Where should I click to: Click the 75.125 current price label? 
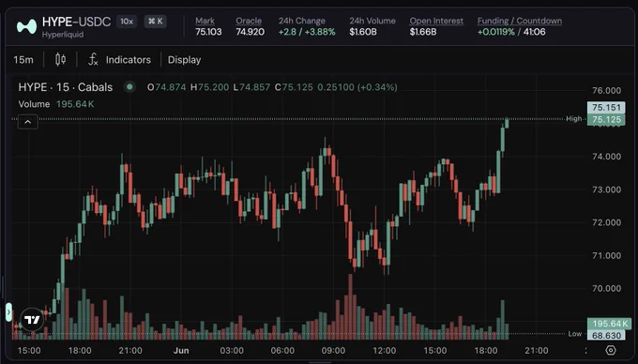tap(606, 119)
